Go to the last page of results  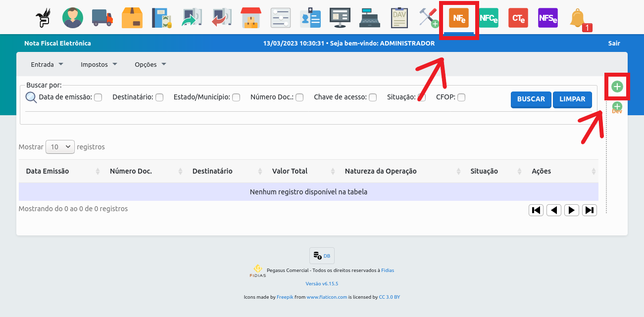(x=589, y=210)
